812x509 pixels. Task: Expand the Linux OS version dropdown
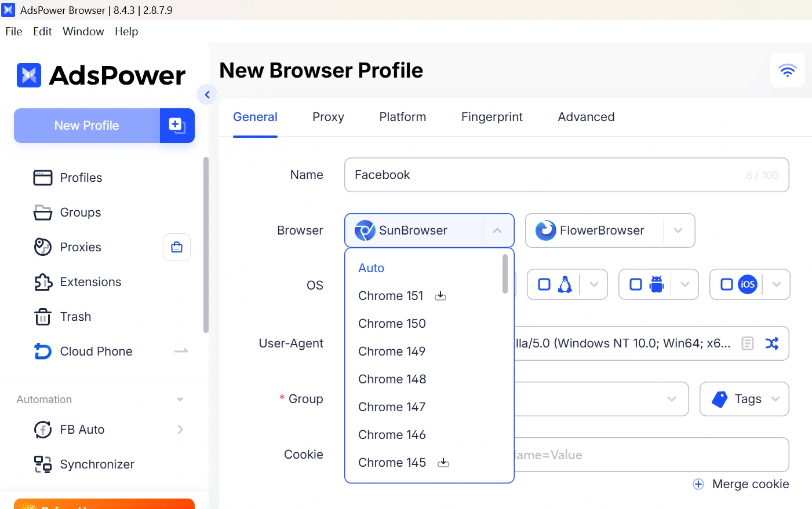593,284
